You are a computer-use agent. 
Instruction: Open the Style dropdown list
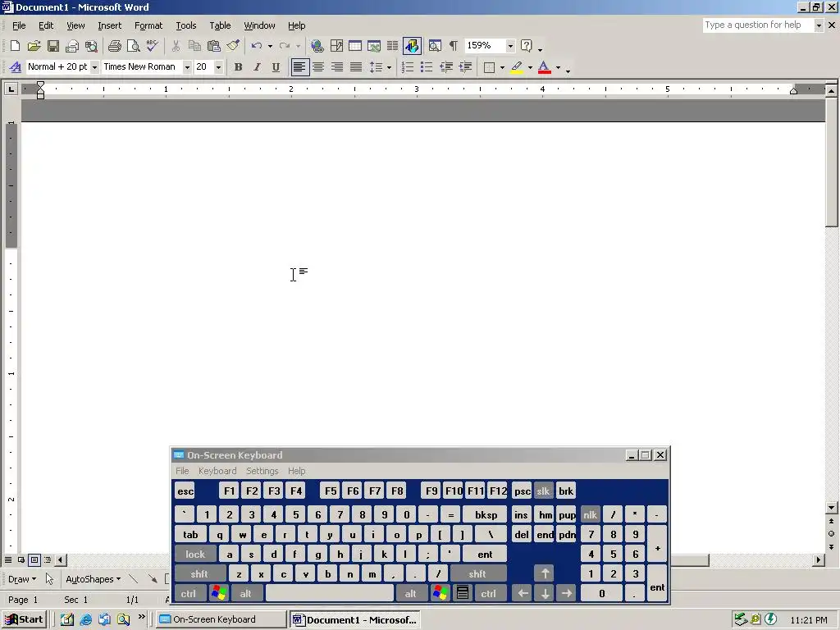point(94,67)
